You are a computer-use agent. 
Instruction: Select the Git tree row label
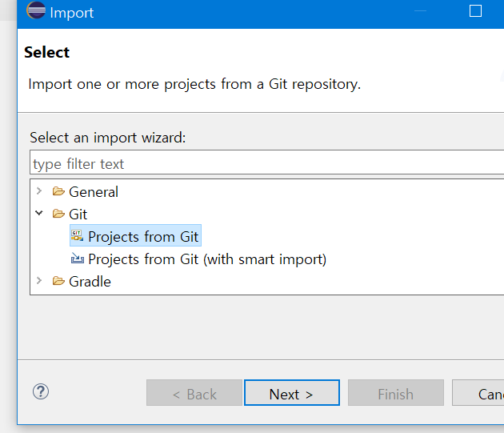pyautogui.click(x=78, y=214)
